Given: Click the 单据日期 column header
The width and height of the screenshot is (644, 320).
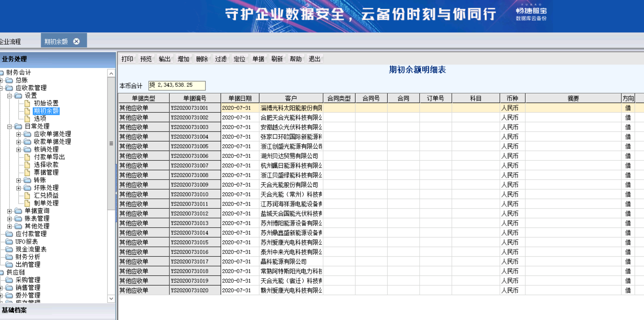Looking at the screenshot, I should pos(240,98).
